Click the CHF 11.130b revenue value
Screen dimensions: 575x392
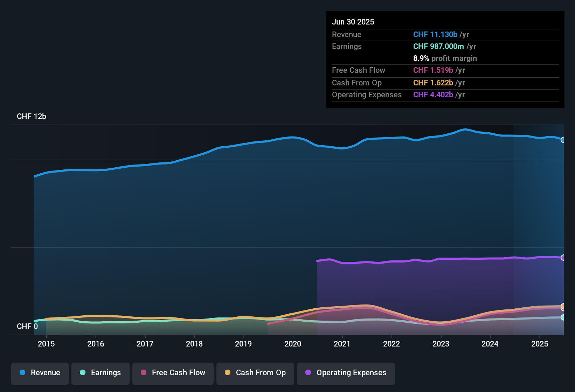click(x=435, y=34)
